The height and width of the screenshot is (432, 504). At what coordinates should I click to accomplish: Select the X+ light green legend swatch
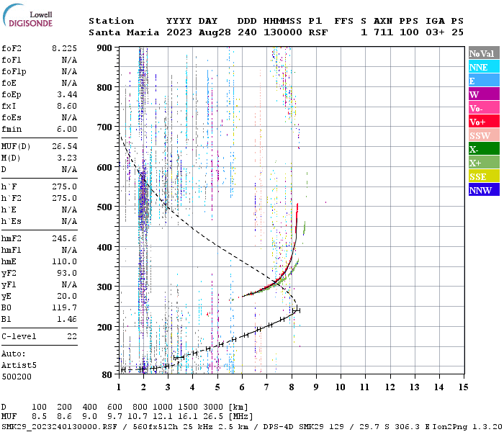(x=484, y=163)
